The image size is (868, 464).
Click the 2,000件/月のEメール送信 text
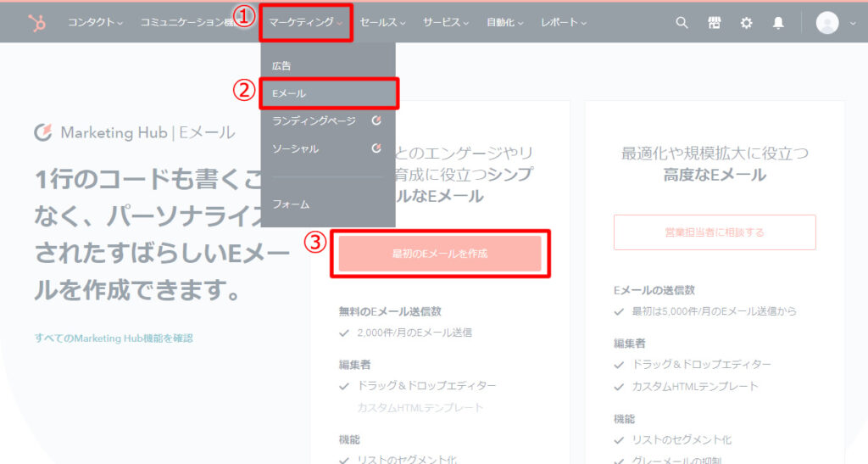[x=415, y=333]
